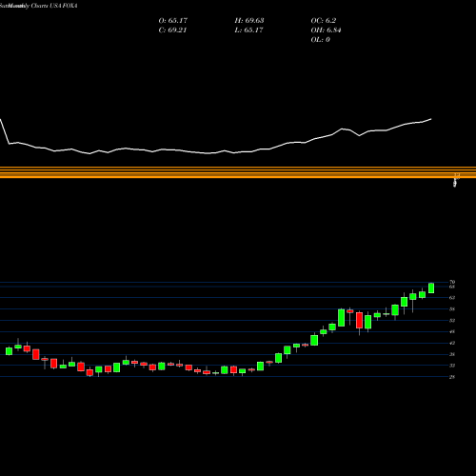
Task: Click the 'OC: 6.2' reading
Action: pos(323,20)
